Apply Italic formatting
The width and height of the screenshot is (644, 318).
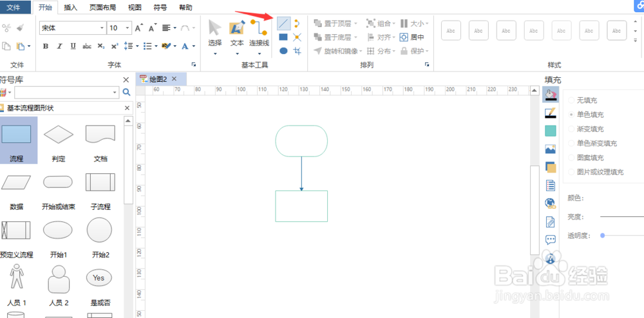pyautogui.click(x=59, y=46)
